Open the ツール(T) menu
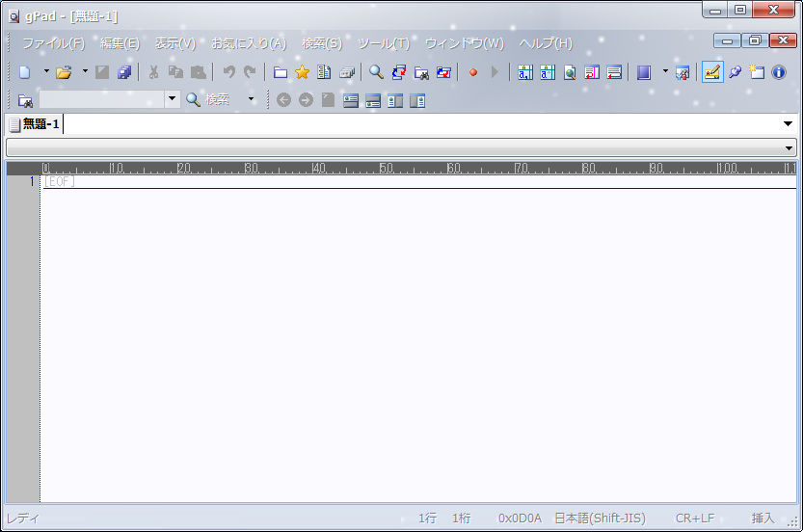 pyautogui.click(x=383, y=43)
